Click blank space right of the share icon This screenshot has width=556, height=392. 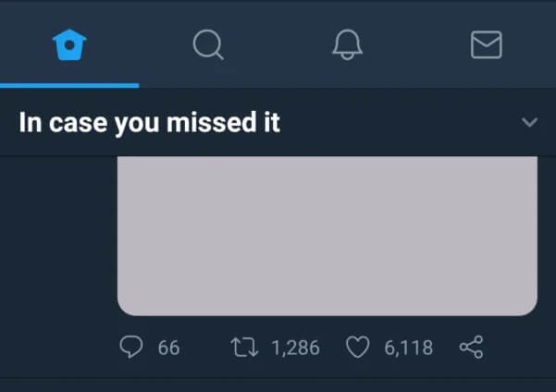click(520, 347)
